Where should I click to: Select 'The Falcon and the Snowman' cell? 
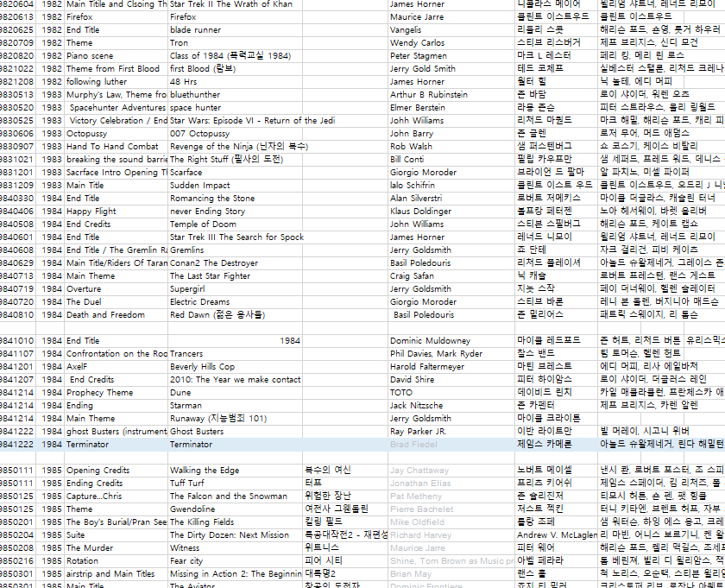[x=235, y=496]
